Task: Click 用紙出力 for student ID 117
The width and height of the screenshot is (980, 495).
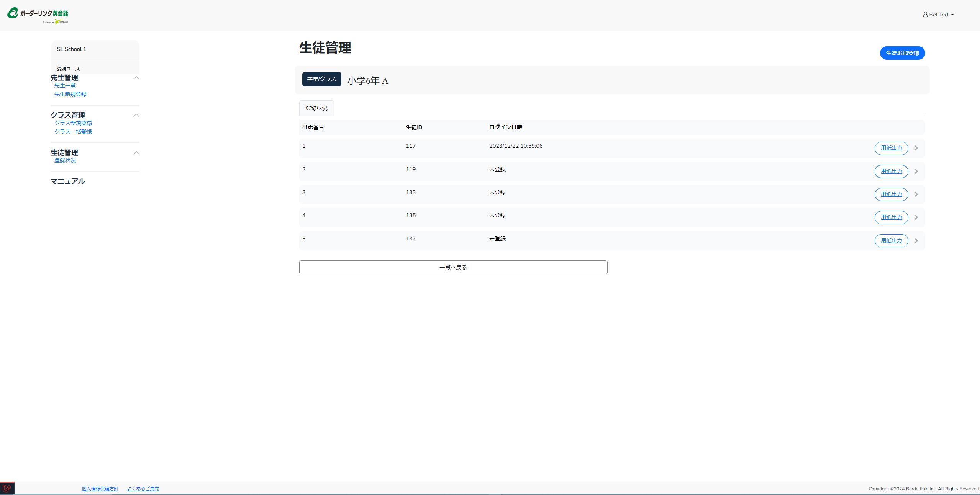Action: point(891,148)
